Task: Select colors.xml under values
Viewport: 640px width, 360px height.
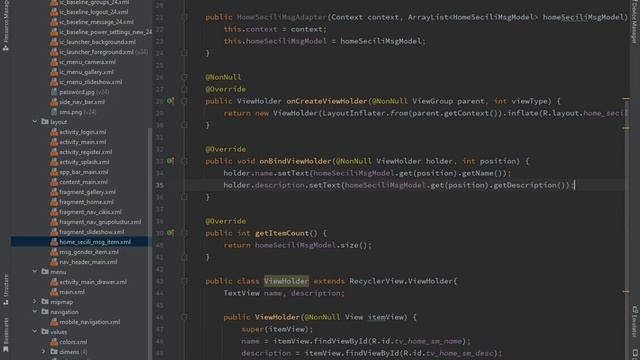Action: tap(69, 342)
